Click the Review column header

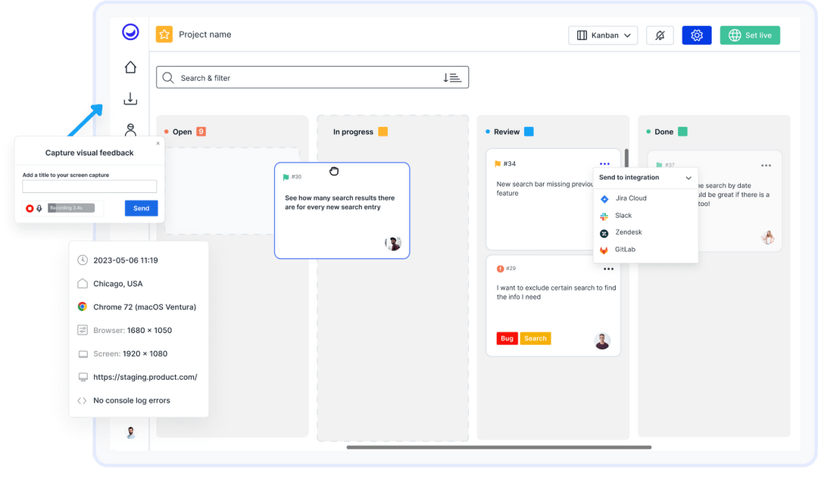507,132
